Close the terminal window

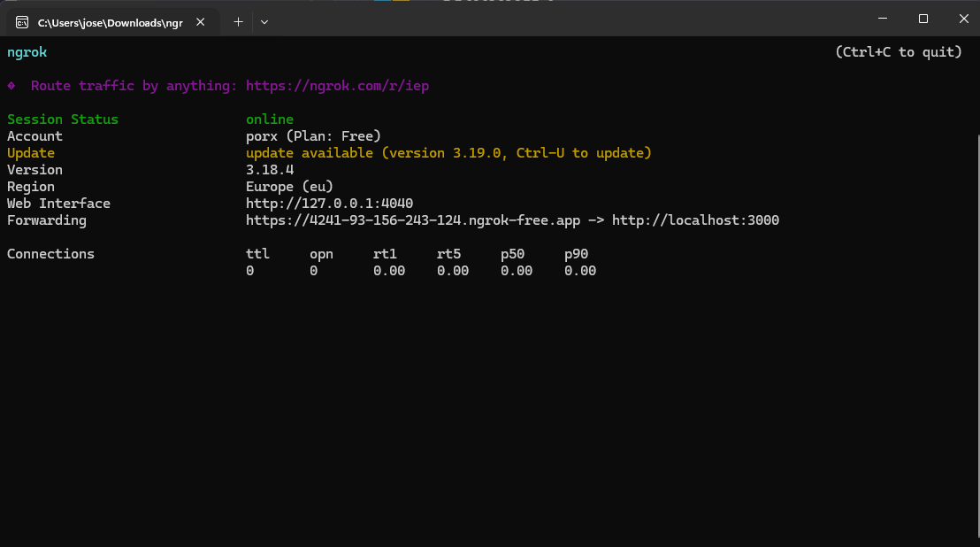963,19
